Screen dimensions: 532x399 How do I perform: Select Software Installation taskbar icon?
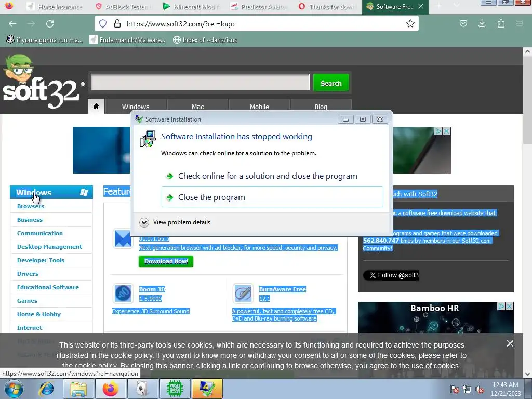(x=207, y=389)
